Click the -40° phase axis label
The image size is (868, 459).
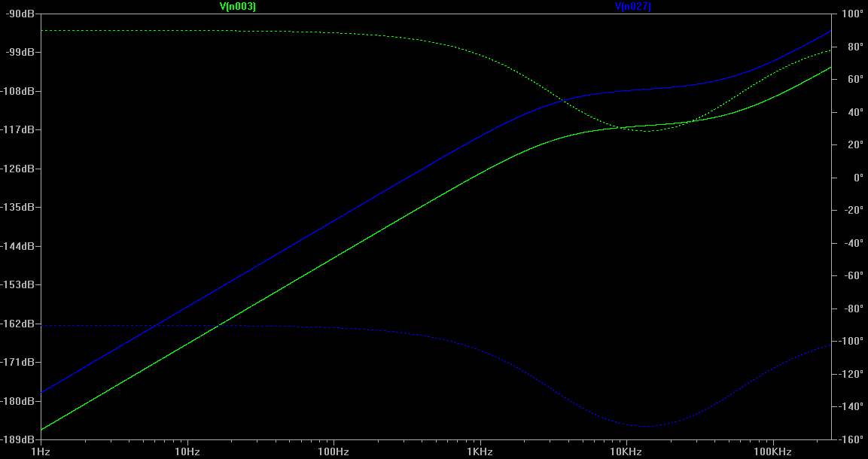[853, 243]
